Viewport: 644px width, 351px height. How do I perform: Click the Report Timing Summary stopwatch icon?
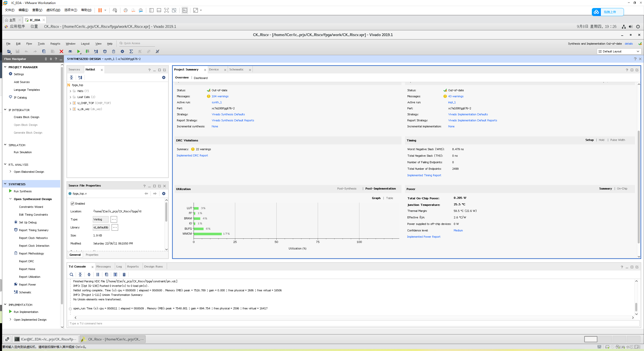click(105, 51)
